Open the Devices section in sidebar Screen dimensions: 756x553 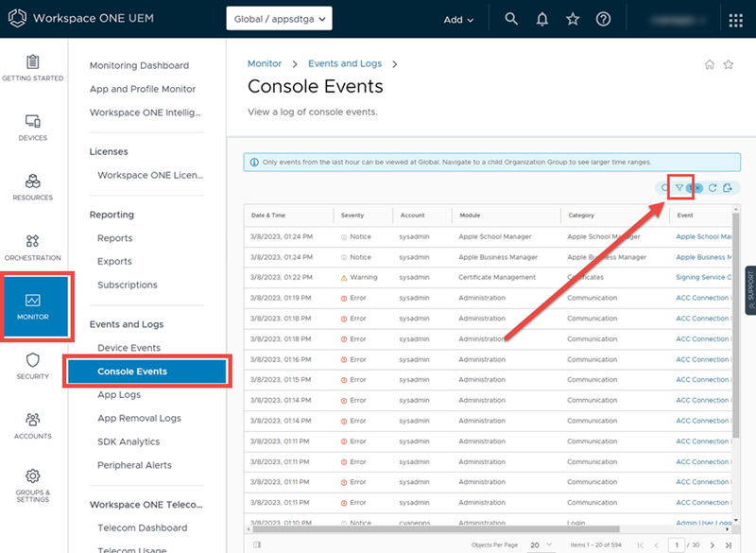33,128
